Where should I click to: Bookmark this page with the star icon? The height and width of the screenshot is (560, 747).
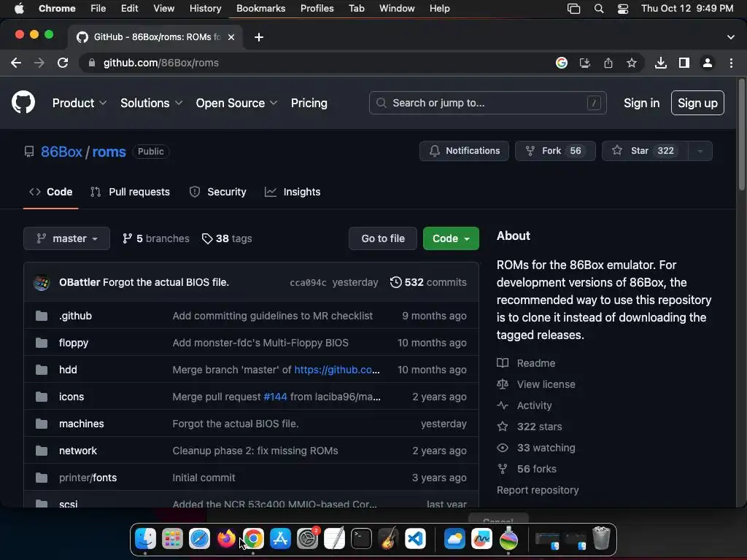click(x=631, y=63)
